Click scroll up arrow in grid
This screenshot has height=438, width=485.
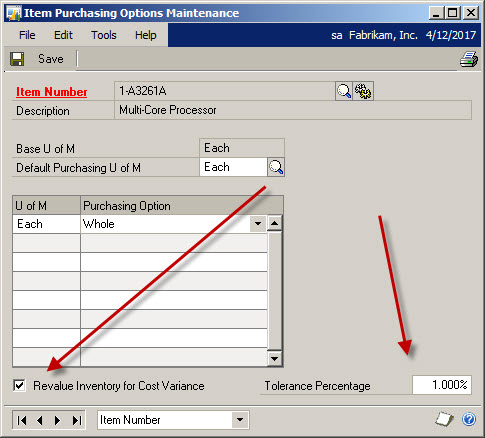[x=275, y=223]
